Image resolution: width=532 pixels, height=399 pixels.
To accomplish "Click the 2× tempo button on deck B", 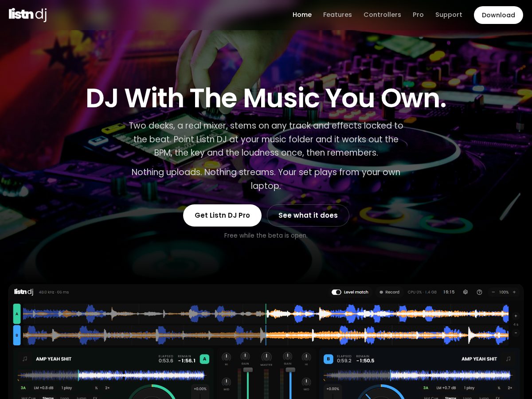I will coord(510,388).
